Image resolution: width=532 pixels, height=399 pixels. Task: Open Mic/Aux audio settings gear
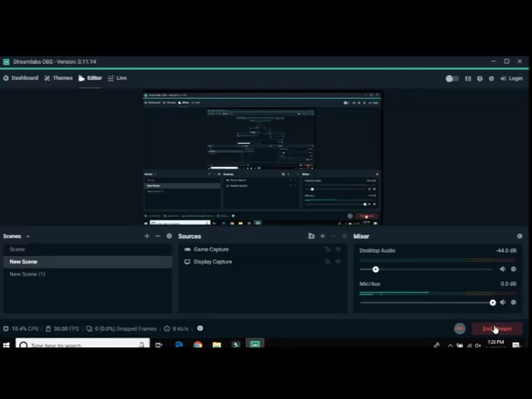tap(514, 303)
